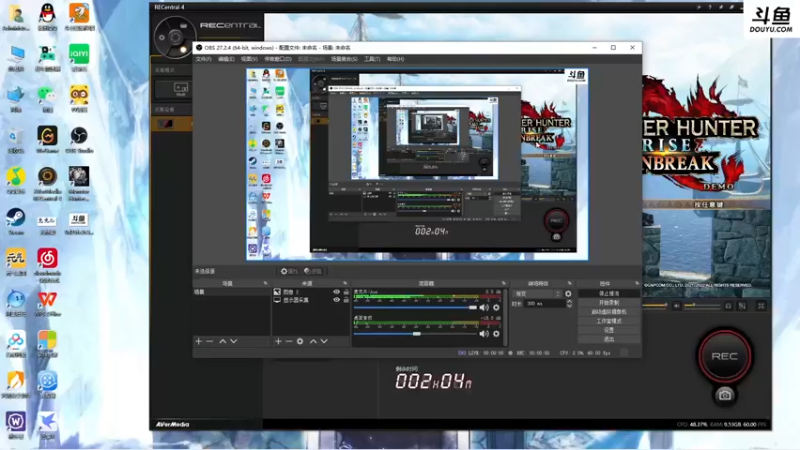Open source properties gear in Sources dock
Viewport: 800px width, 450px height.
coord(300,341)
